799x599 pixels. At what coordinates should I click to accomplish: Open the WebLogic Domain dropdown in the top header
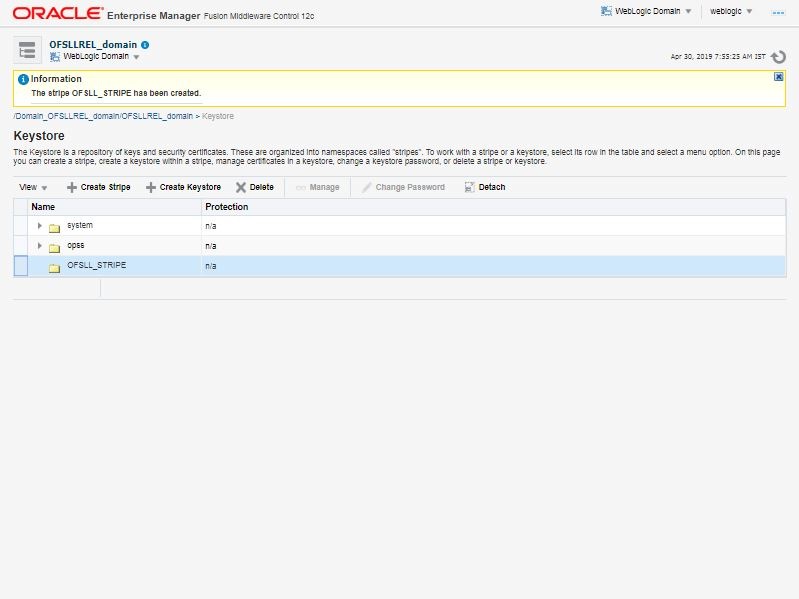click(653, 11)
